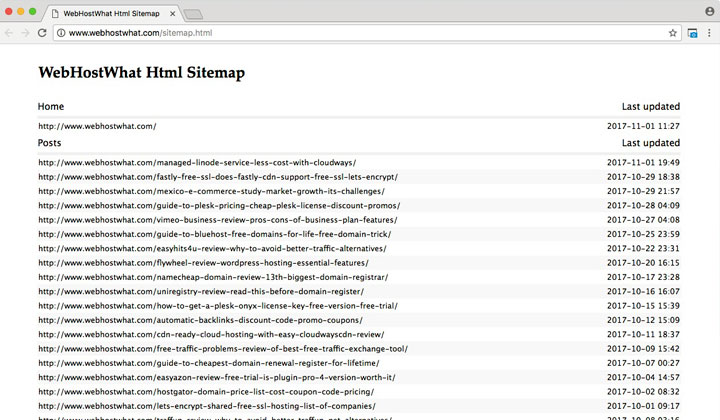Open the uniregistry-review link
The width and height of the screenshot is (720, 420).
click(201, 291)
